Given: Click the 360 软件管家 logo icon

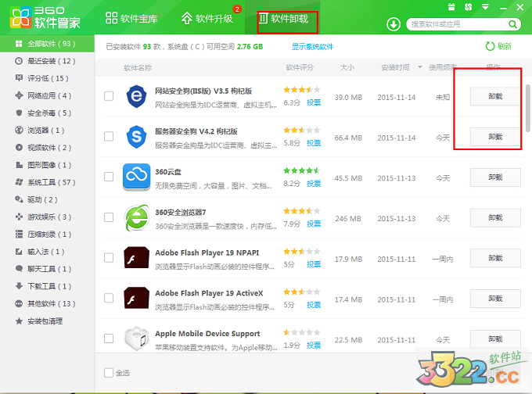Looking at the screenshot, I should point(20,17).
